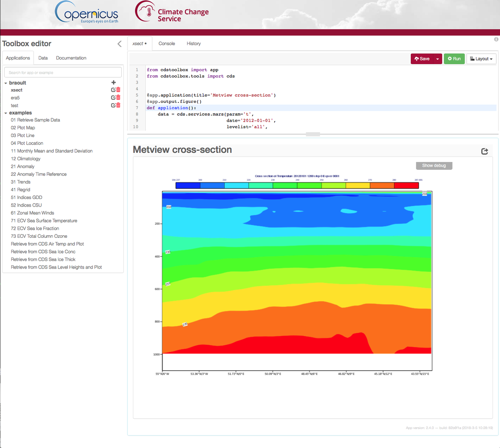
Task: Open example 52 Indices CSU
Action: tap(26, 205)
